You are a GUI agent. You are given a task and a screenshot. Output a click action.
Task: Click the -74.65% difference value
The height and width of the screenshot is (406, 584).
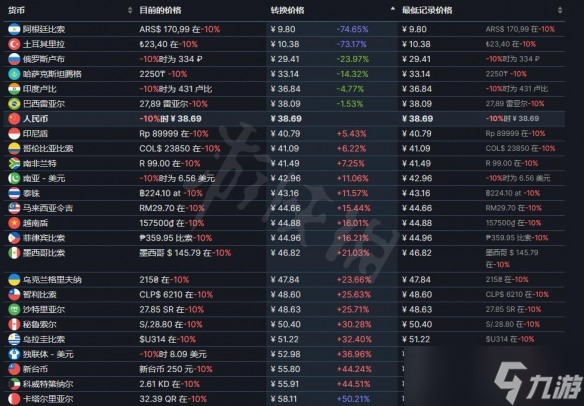[352, 29]
